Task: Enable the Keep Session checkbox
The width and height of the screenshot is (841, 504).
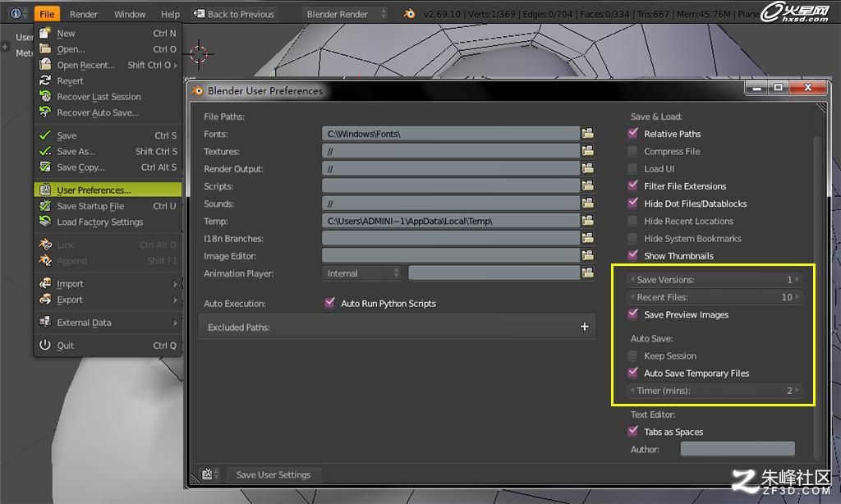Action: (633, 355)
